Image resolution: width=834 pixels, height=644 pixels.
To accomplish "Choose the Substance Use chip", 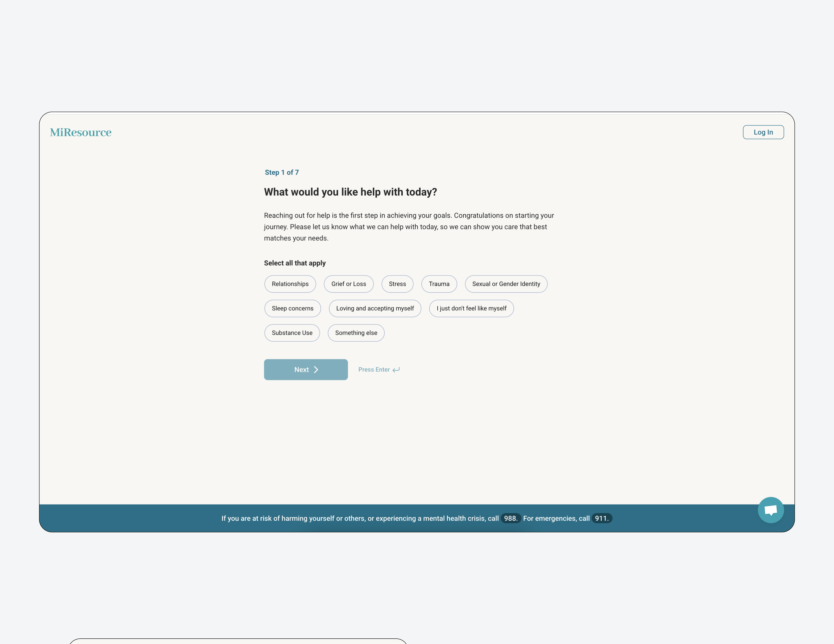I will coord(292,333).
